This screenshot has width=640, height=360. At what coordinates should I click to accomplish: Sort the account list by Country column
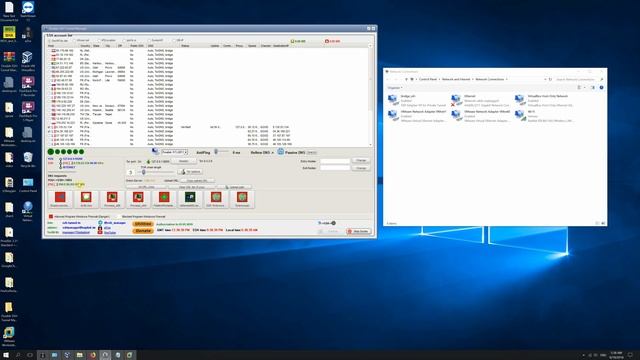click(x=85, y=46)
